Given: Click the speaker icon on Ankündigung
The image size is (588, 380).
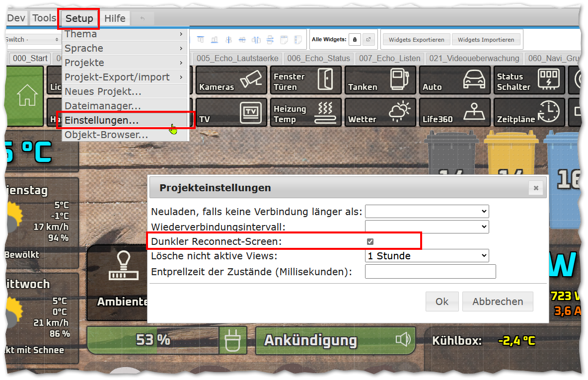Looking at the screenshot, I should (403, 340).
